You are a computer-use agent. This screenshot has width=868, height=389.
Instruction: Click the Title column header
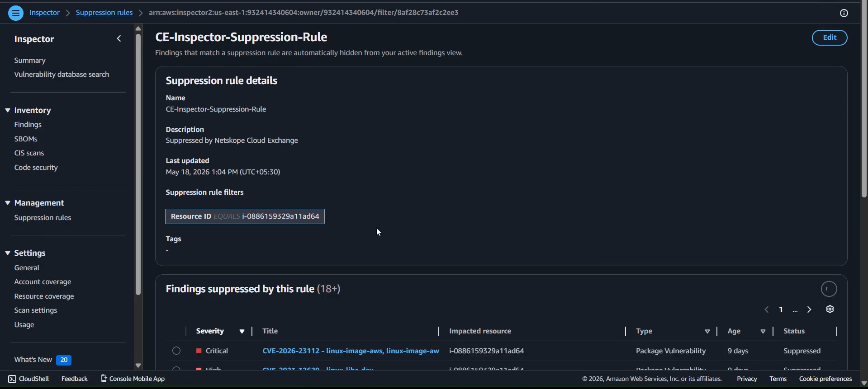(270, 331)
